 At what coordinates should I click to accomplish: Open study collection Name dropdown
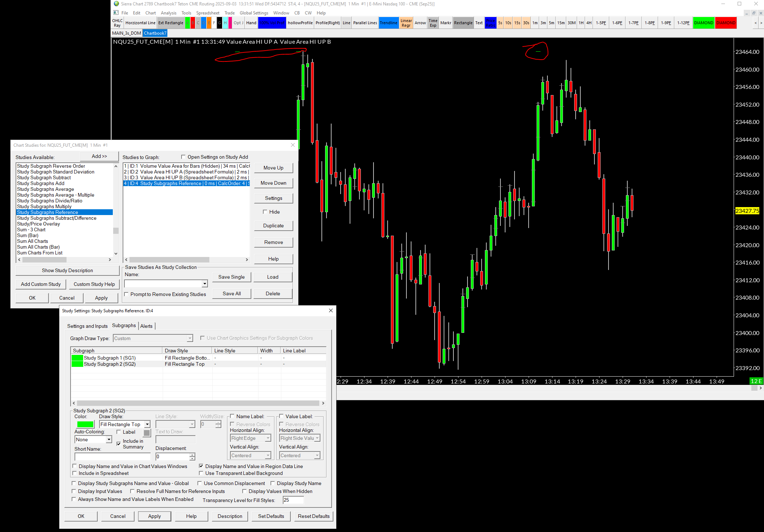205,284
